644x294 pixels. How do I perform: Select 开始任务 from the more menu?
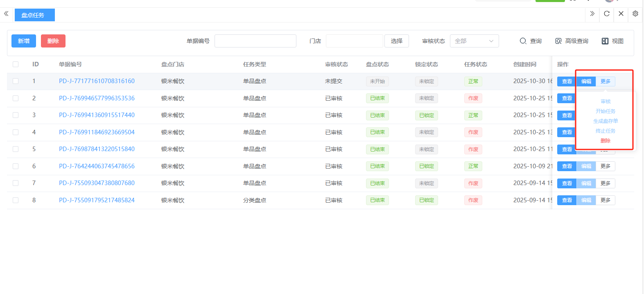tap(605, 111)
